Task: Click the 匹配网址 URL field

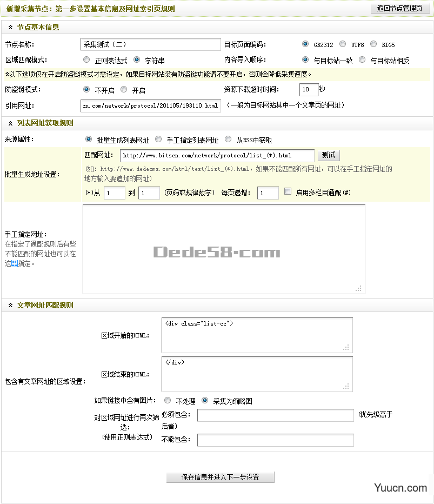Action: [x=217, y=156]
